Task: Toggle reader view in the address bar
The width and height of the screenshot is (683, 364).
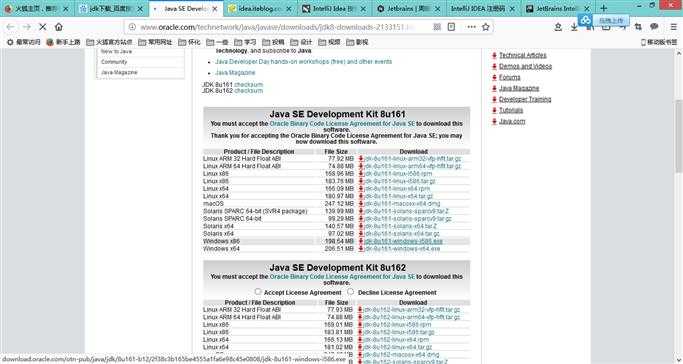Action: tap(452, 27)
